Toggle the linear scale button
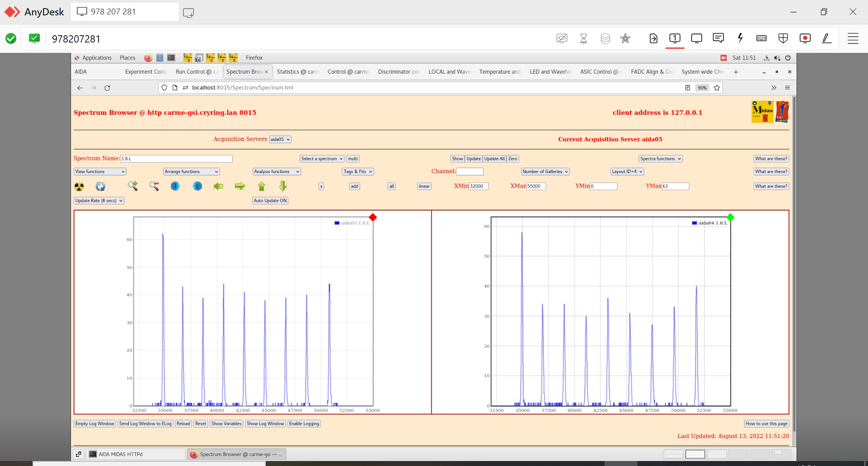The height and width of the screenshot is (466, 868). click(x=424, y=186)
